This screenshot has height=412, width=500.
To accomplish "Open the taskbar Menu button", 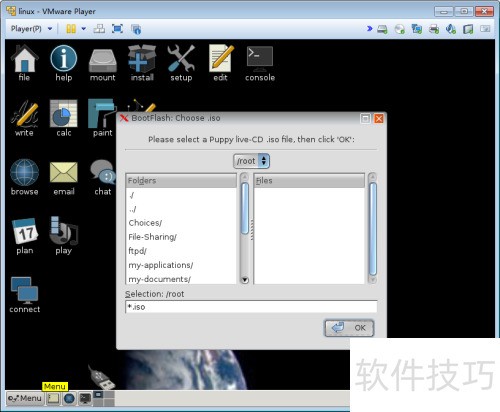I will click(x=25, y=398).
